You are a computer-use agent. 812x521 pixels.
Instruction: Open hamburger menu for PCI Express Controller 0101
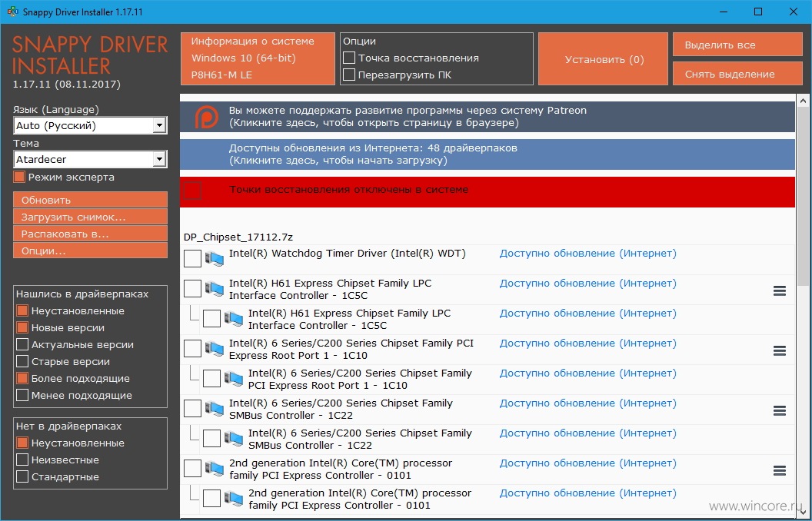780,471
